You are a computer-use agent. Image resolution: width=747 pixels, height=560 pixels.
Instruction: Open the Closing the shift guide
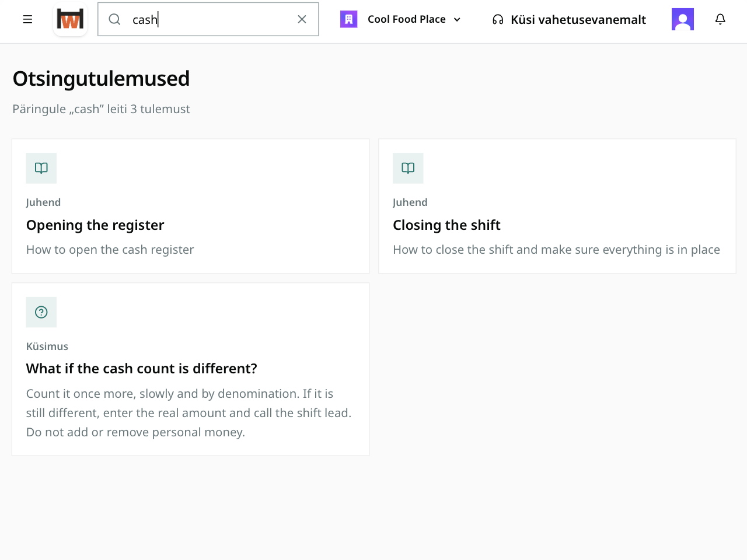pos(446,225)
